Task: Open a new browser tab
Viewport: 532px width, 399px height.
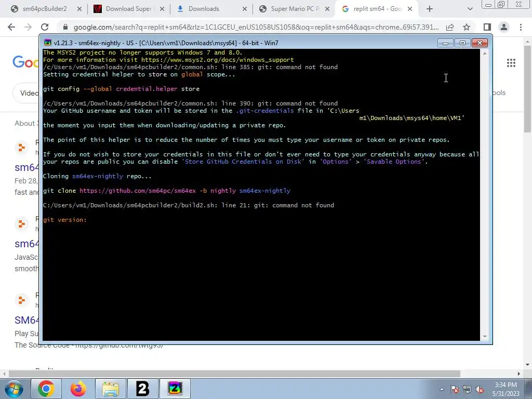Action: [430, 9]
